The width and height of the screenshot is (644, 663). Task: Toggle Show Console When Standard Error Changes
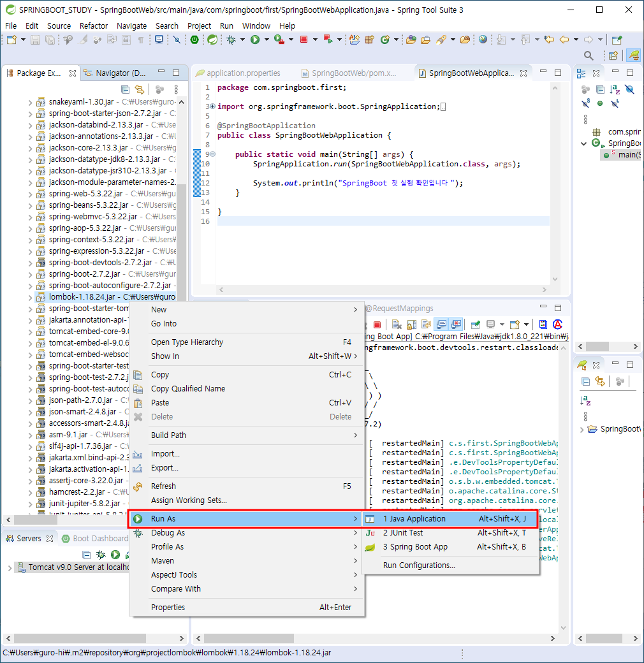point(456,324)
